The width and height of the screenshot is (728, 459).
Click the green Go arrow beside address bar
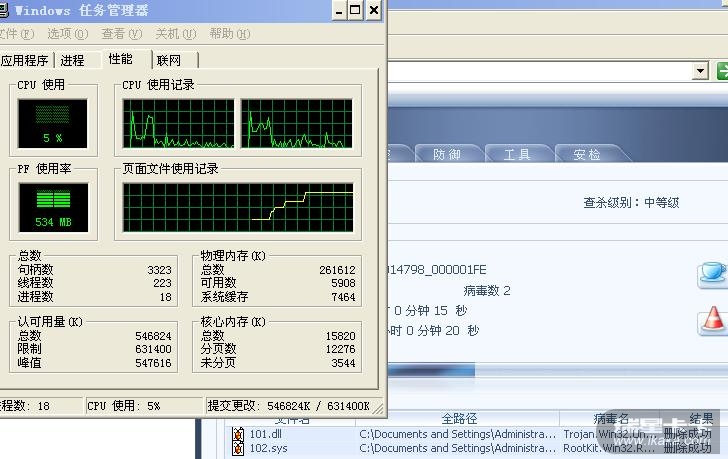point(723,71)
